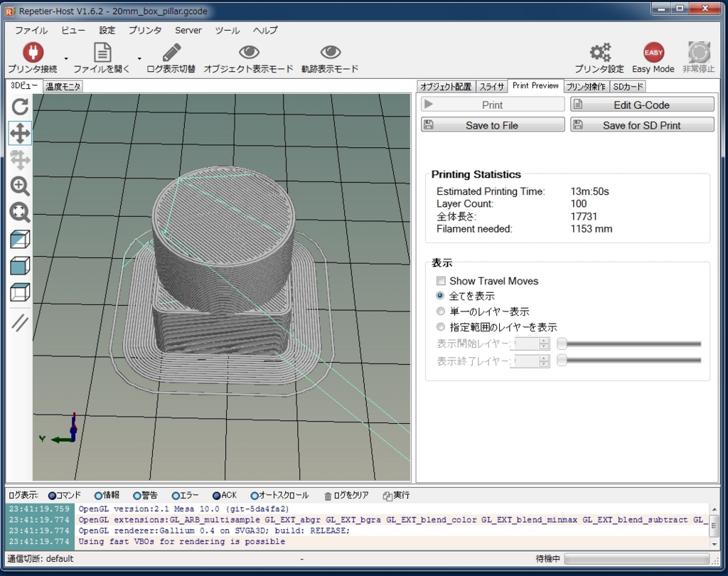Click the Edit G-Code button
The height and width of the screenshot is (576, 728).
click(x=642, y=105)
